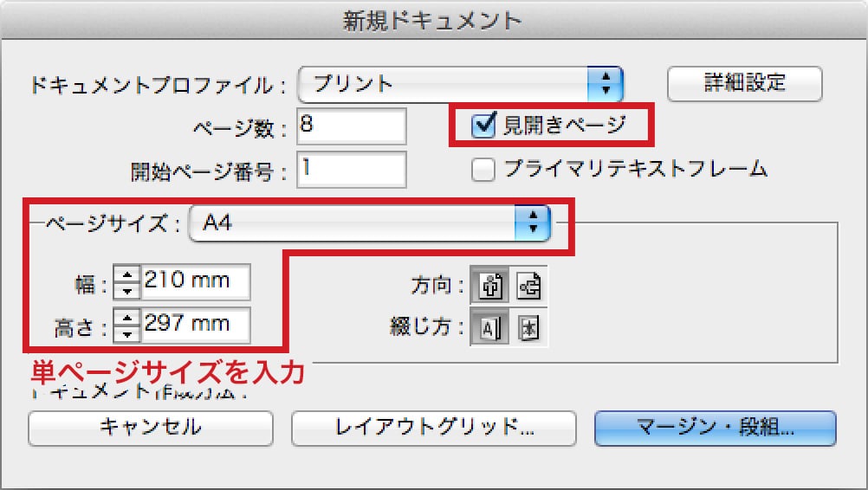
Task: Click the 詳細設定 button
Action: pyautogui.click(x=744, y=84)
